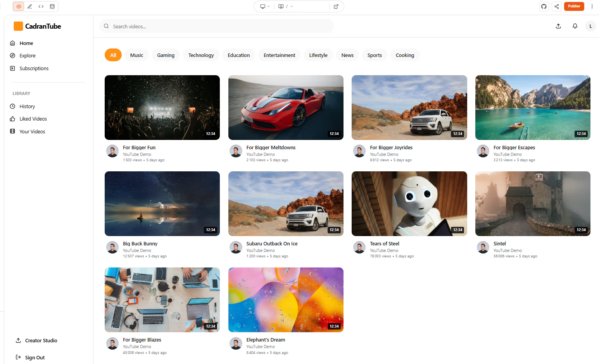Image resolution: width=599 pixels, height=364 pixels.
Task: Open the For Bigger Escapes lake thumbnail
Action: [x=533, y=107]
